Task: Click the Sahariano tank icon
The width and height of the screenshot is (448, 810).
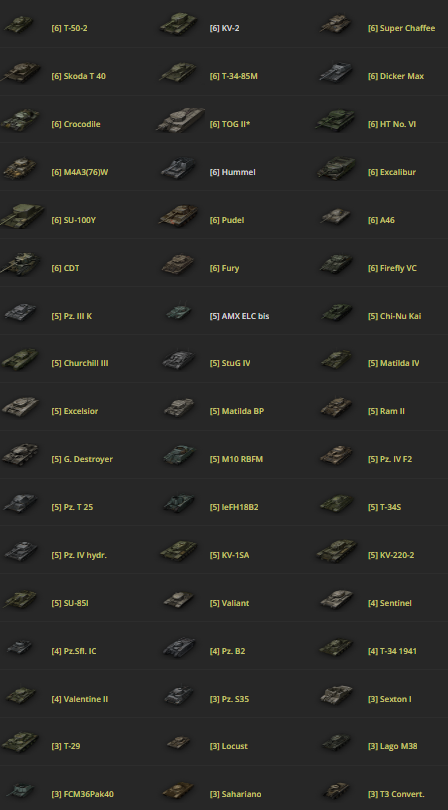Action: coord(178,790)
